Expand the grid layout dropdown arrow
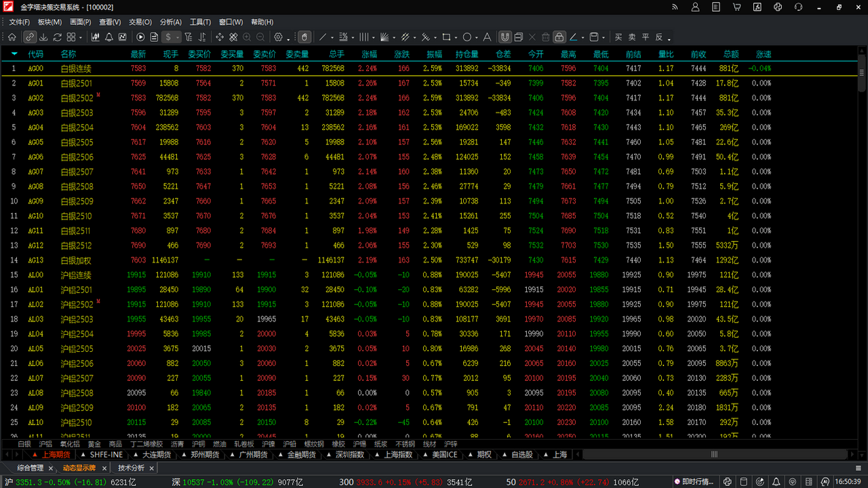This screenshot has width=868, height=488. pos(81,39)
